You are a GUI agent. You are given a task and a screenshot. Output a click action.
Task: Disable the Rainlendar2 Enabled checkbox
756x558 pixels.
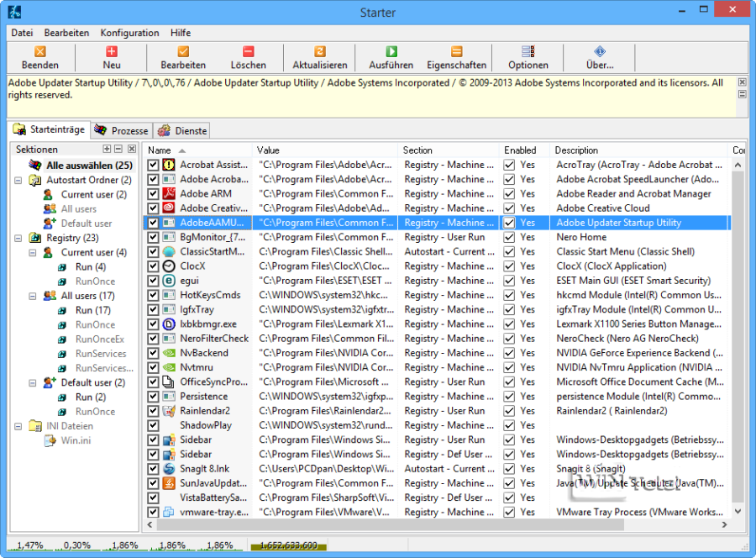click(x=509, y=411)
